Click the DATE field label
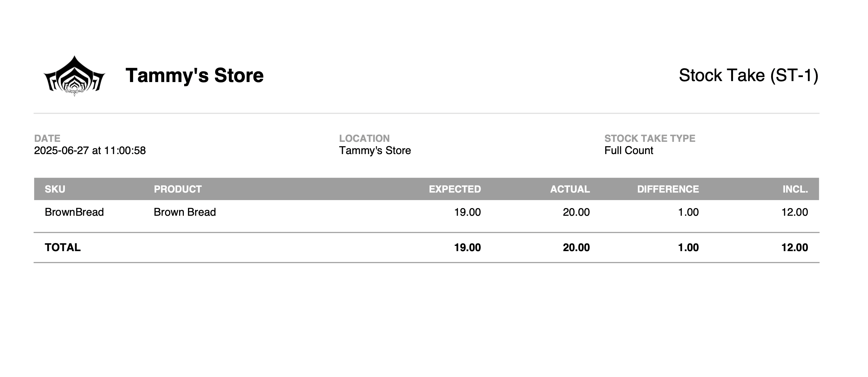 [x=47, y=138]
